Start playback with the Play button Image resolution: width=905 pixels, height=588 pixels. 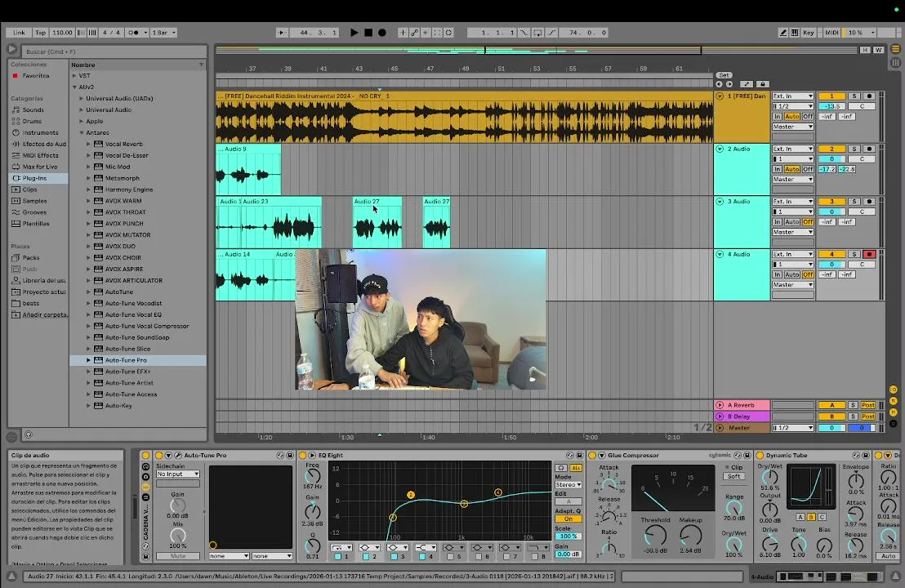pos(354,33)
